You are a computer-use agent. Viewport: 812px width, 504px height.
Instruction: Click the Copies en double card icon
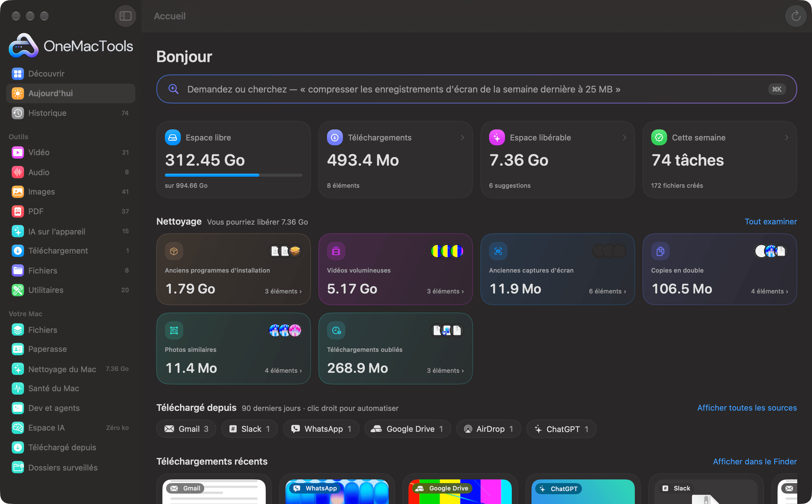(660, 251)
